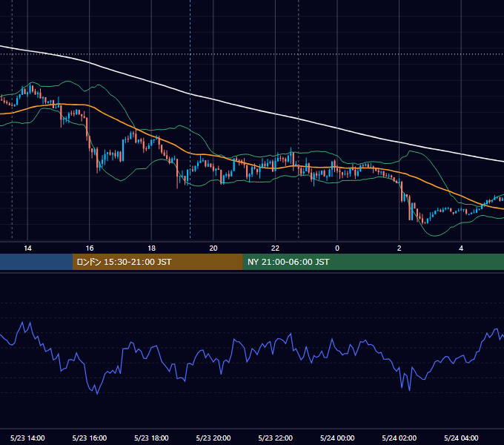Click the 20 hour label on price axis

tap(213, 248)
